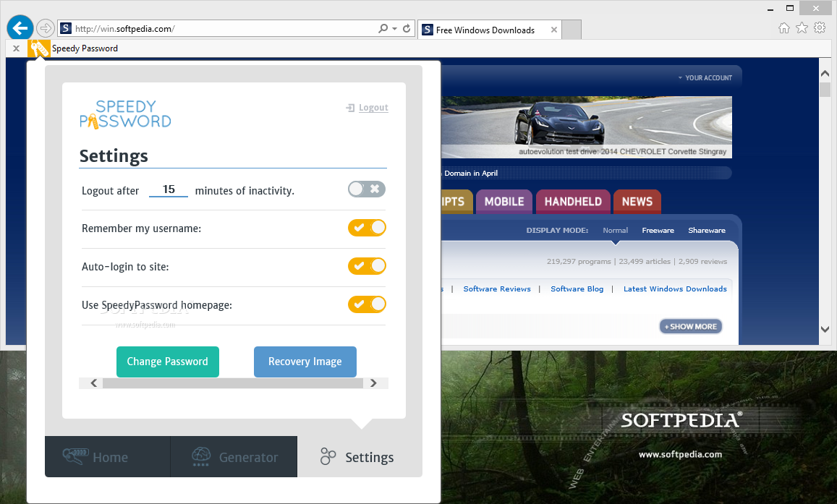837x504 pixels.
Task: Set display mode to Shareware
Action: point(707,231)
